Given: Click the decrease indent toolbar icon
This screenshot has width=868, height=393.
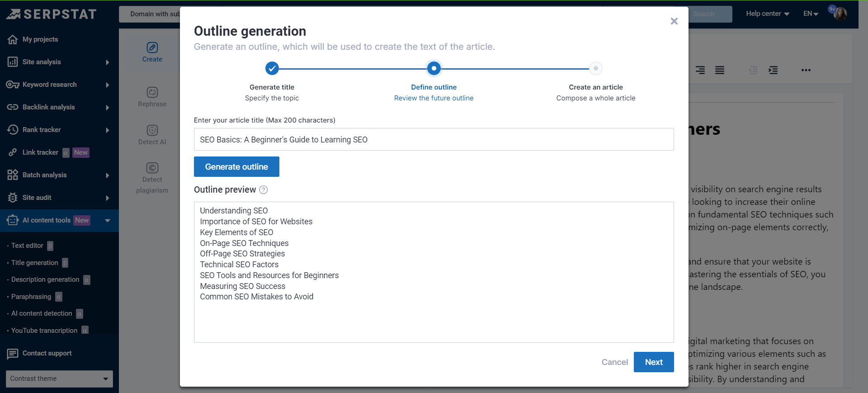Looking at the screenshot, I should point(753,70).
